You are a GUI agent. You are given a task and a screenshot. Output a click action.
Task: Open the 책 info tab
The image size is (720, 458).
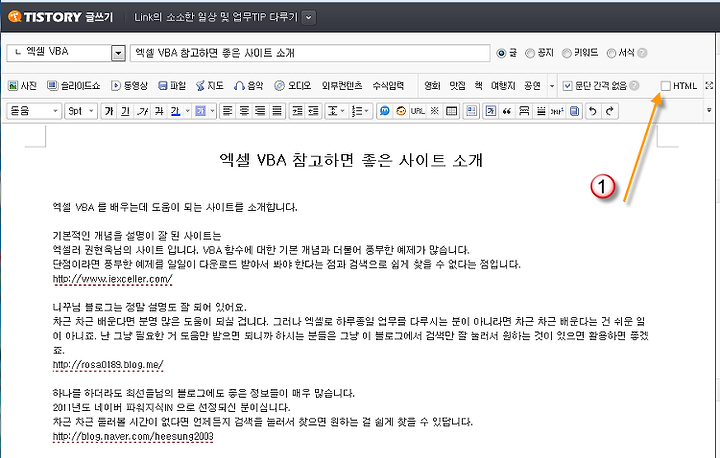tap(478, 85)
